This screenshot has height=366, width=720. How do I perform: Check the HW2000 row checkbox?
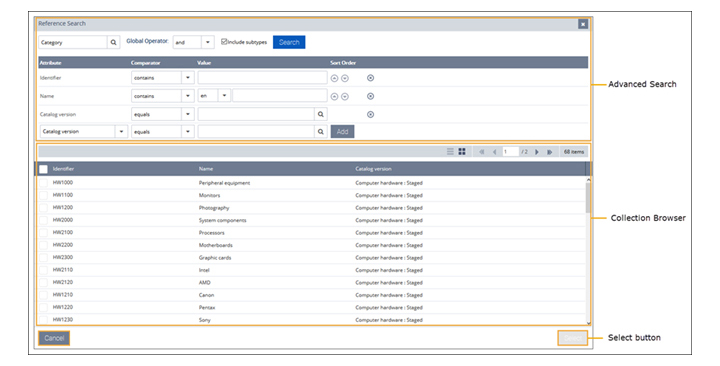[x=43, y=220]
